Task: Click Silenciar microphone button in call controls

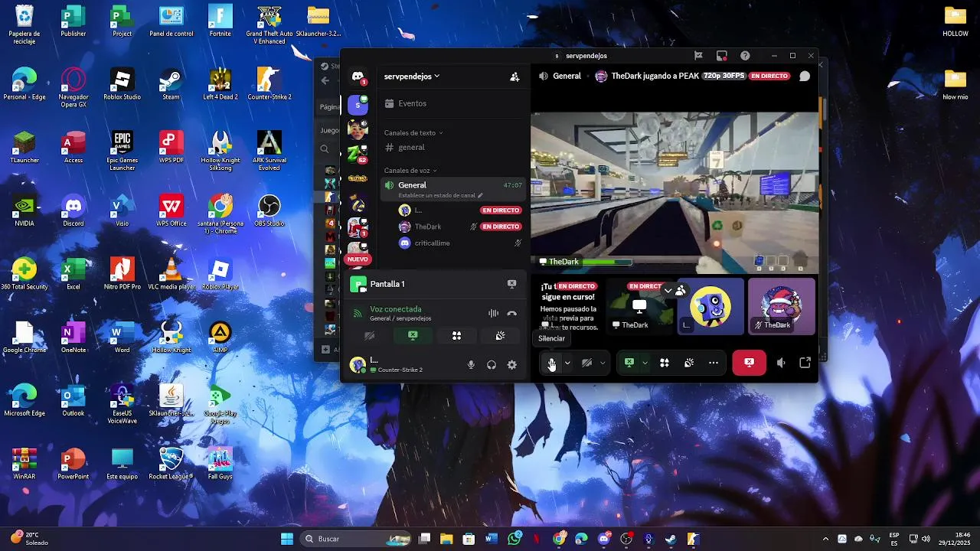Action: pos(551,363)
